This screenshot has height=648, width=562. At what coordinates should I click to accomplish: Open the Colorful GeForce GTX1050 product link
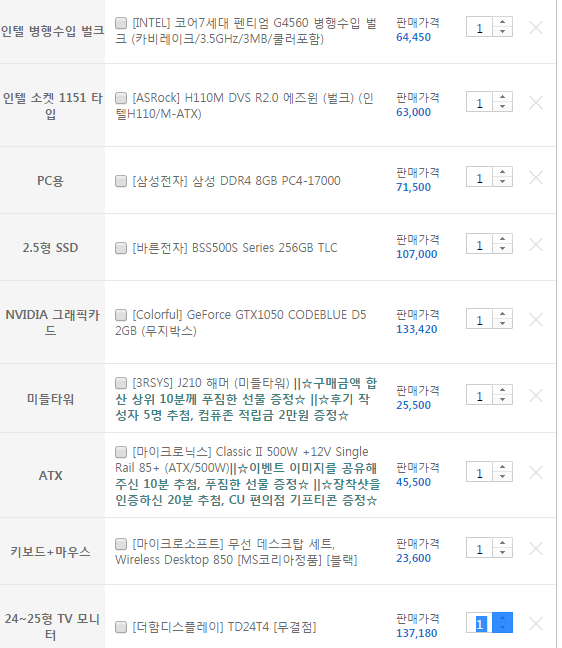241,323
